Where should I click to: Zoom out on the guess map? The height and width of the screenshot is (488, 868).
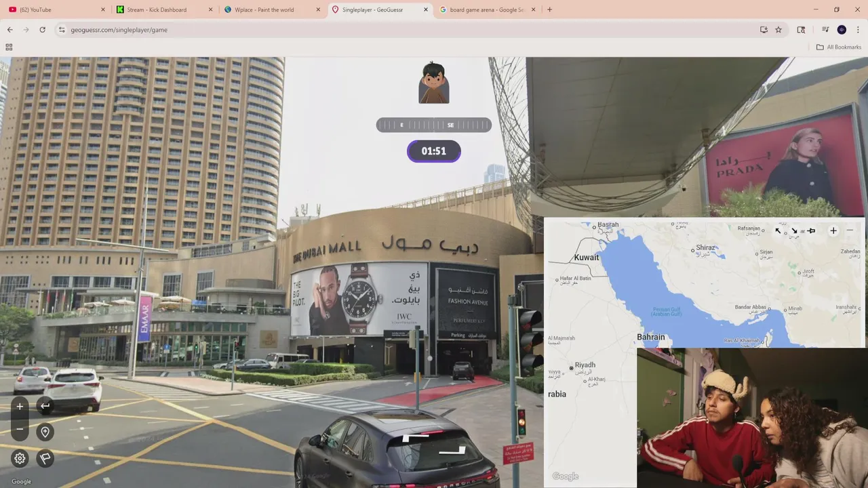pyautogui.click(x=850, y=230)
